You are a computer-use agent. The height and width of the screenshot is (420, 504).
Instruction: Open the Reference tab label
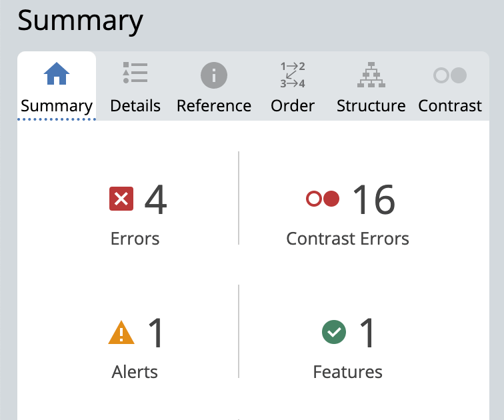click(x=214, y=106)
